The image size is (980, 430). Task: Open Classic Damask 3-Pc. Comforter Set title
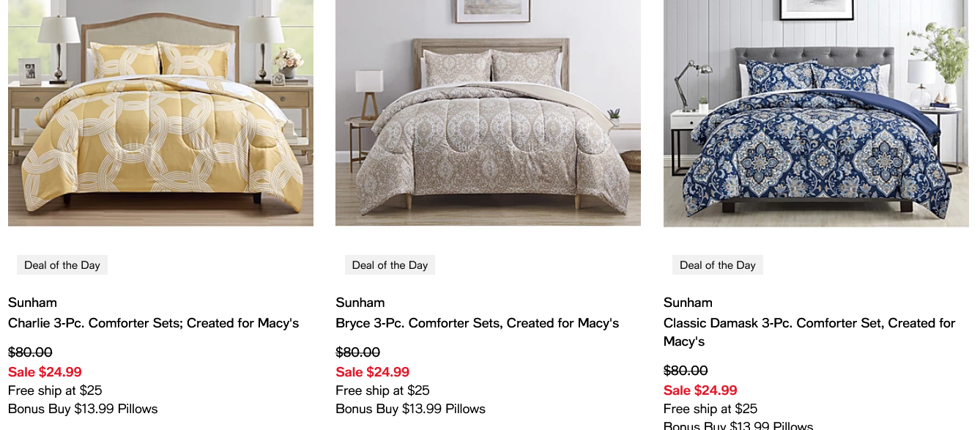click(x=809, y=323)
